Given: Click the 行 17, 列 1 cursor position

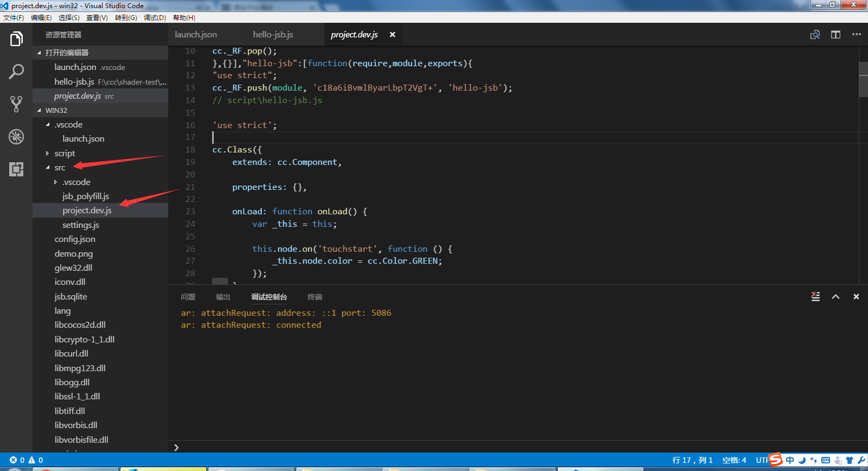Looking at the screenshot, I should coord(692,460).
